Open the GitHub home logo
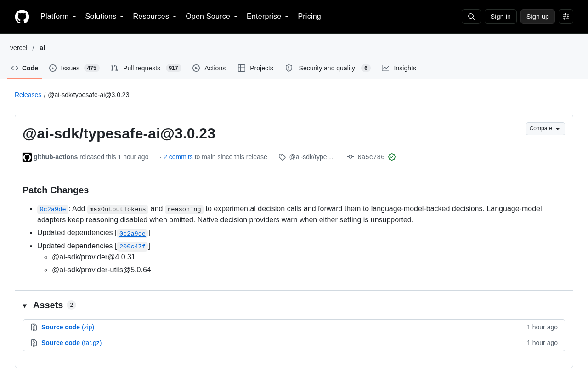This screenshot has width=588, height=368. [x=22, y=17]
